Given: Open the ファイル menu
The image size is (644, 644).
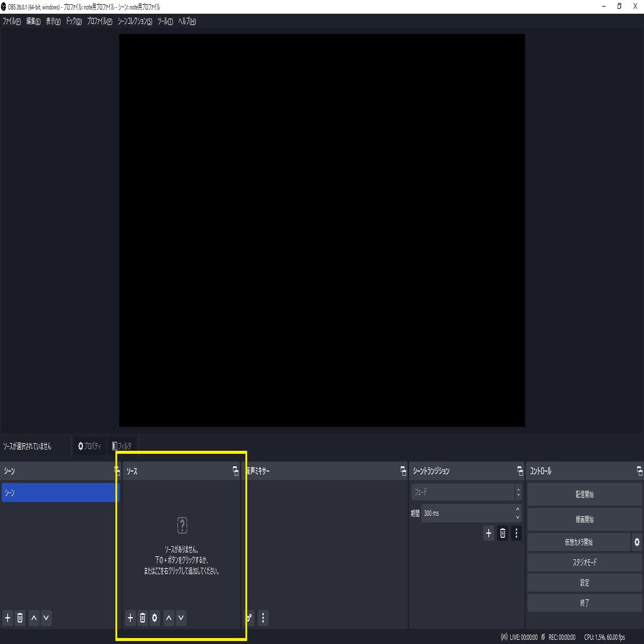Looking at the screenshot, I should 11,21.
